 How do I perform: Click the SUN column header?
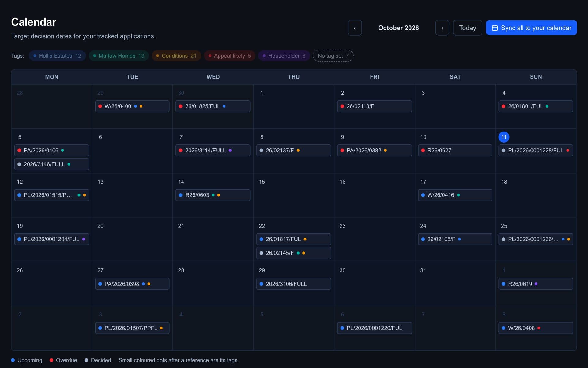point(536,77)
